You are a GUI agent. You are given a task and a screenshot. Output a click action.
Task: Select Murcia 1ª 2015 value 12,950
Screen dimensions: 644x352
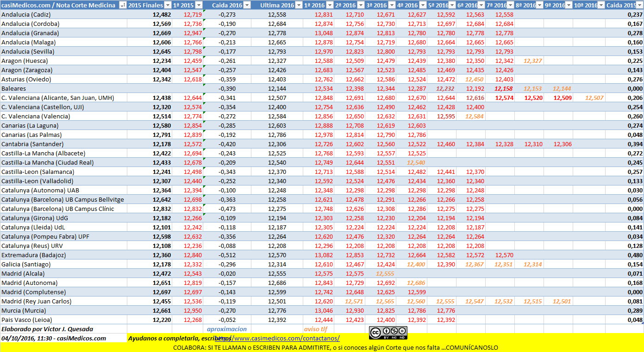point(193,310)
